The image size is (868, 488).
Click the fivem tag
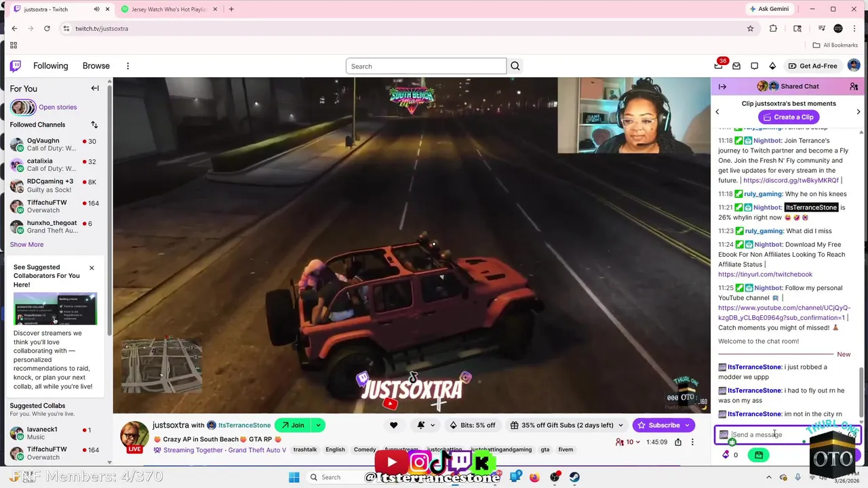coord(566,449)
